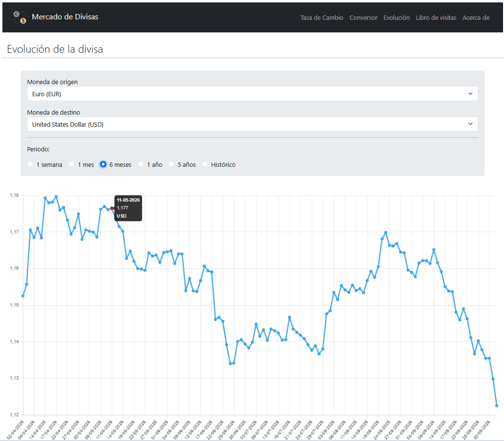Enable the Histórico period option
The width and height of the screenshot is (504, 441).
point(205,164)
